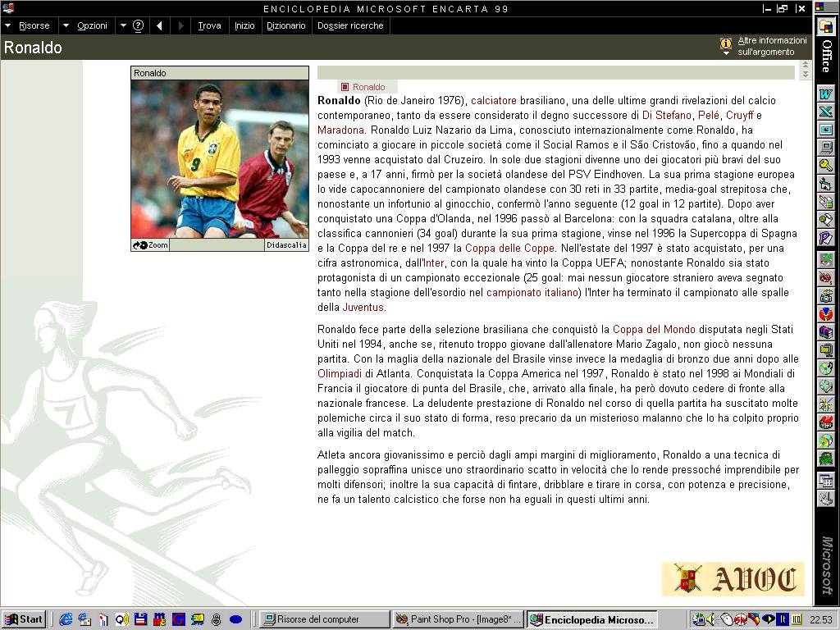Open the campionato italiano link
The image size is (840, 630).
click(532, 293)
